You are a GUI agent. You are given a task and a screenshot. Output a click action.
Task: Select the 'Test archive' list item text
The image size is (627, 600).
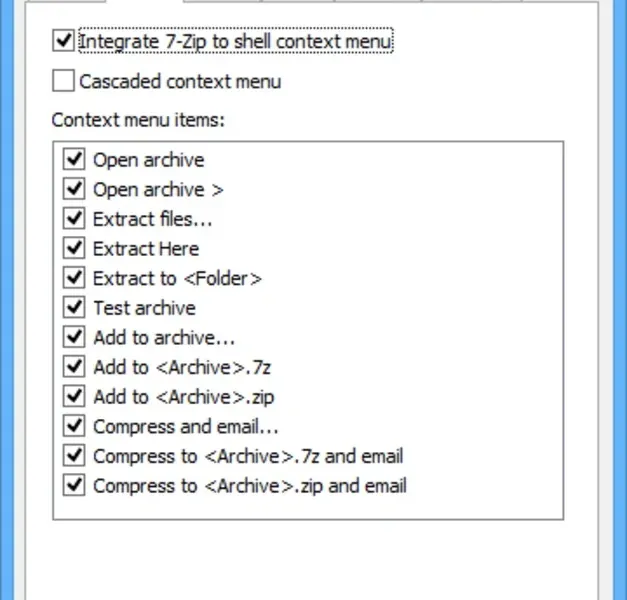[144, 308]
